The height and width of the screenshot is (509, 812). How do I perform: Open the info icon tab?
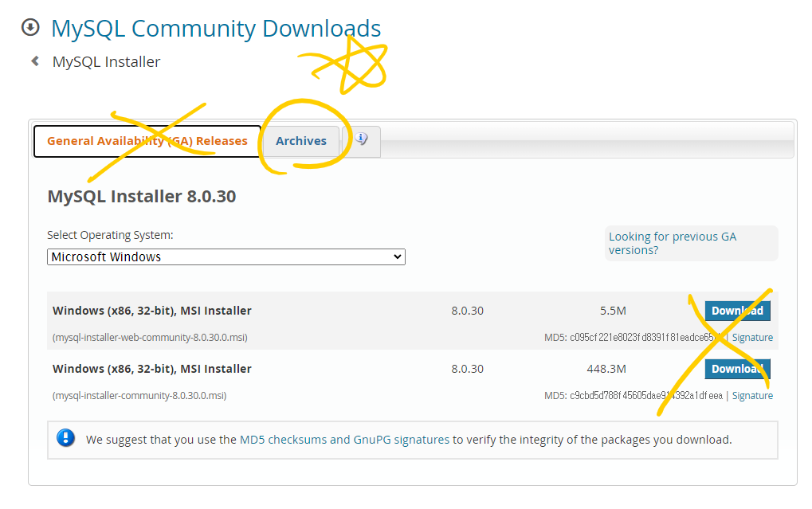(x=362, y=139)
